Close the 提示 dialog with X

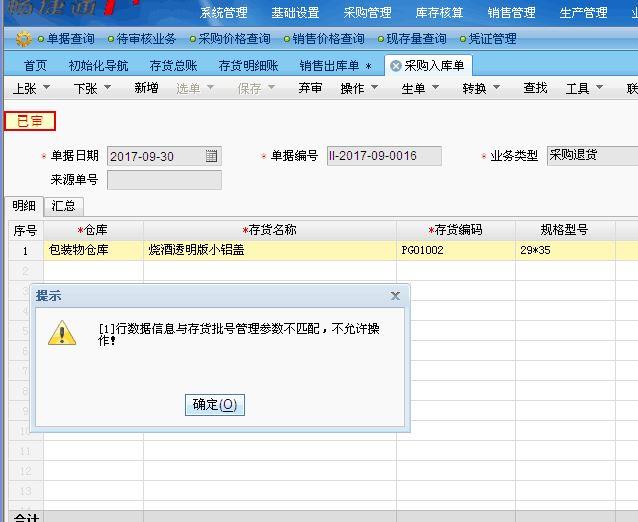(x=395, y=296)
